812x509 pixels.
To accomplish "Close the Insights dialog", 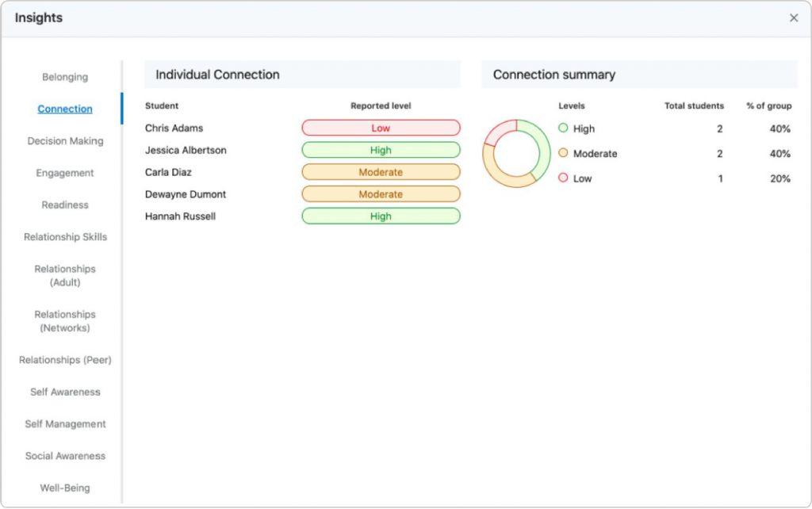I will pyautogui.click(x=793, y=18).
